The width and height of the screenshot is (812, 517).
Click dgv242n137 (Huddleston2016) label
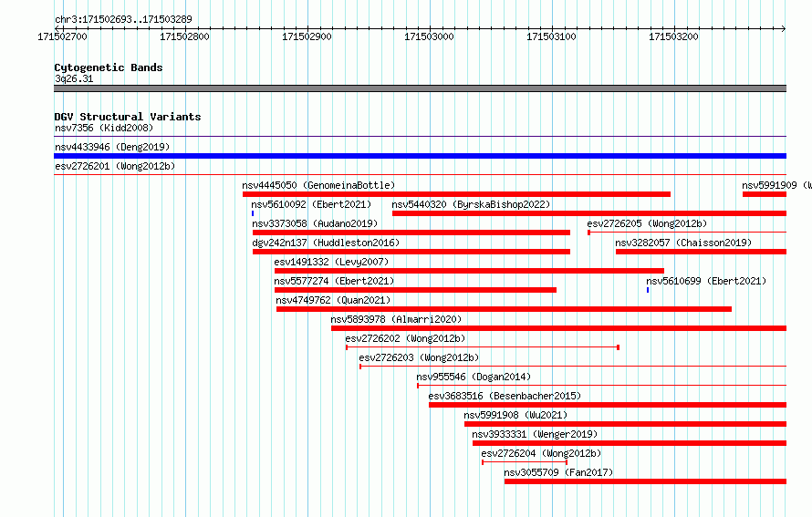click(326, 243)
